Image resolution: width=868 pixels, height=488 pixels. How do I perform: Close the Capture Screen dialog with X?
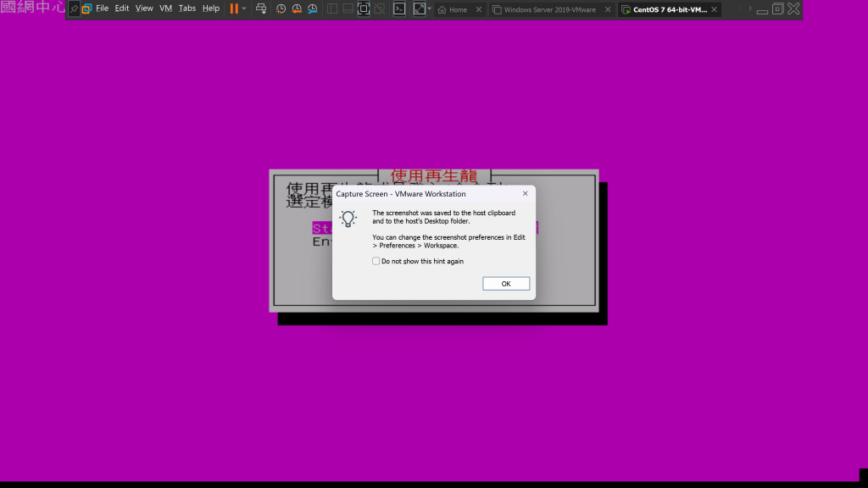tap(525, 194)
